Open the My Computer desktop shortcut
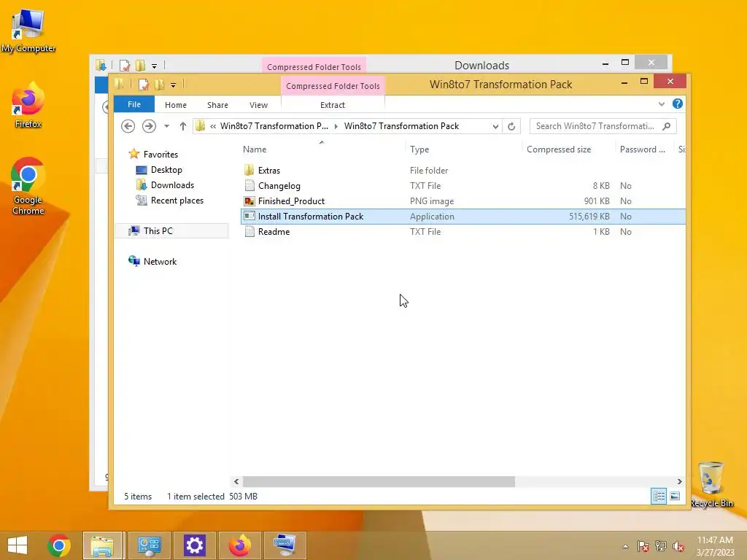 (28, 31)
